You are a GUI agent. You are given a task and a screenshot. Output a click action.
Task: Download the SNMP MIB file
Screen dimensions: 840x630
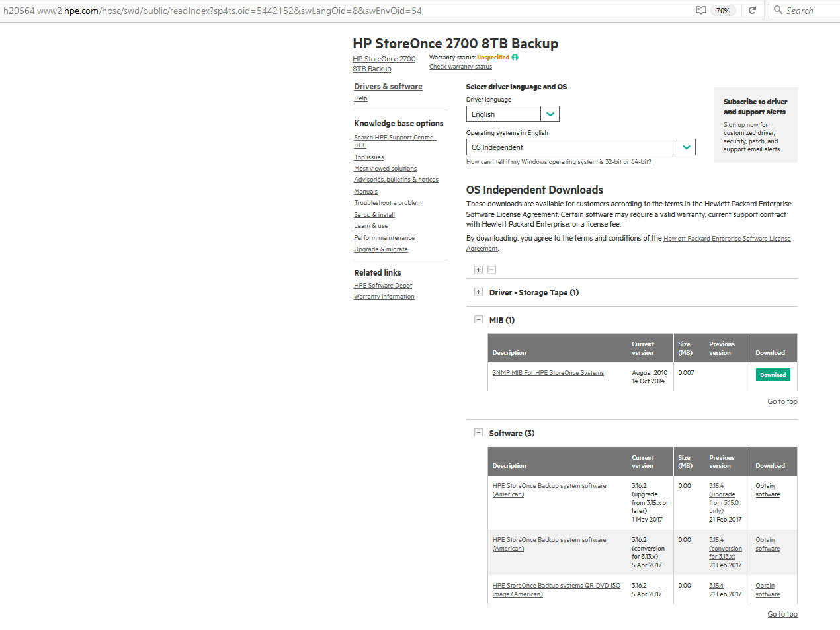pyautogui.click(x=773, y=375)
